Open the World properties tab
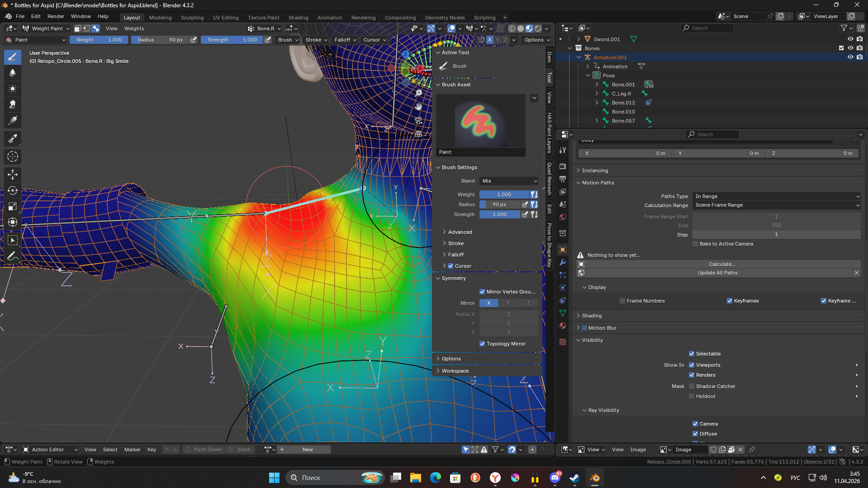Image resolution: width=868 pixels, height=488 pixels. tap(563, 217)
